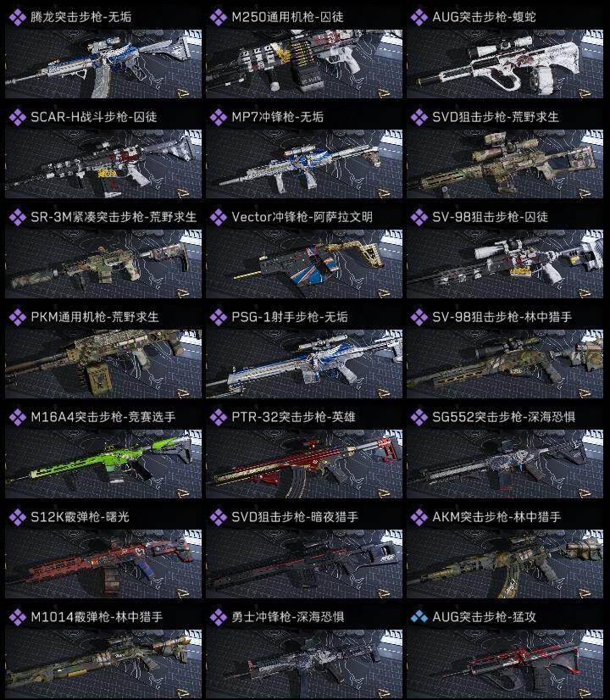Screen dimensions: 610x700
Task: Open the AUG 蝮蛇 white rifle thumbnail
Action: pyautogui.click(x=505, y=64)
